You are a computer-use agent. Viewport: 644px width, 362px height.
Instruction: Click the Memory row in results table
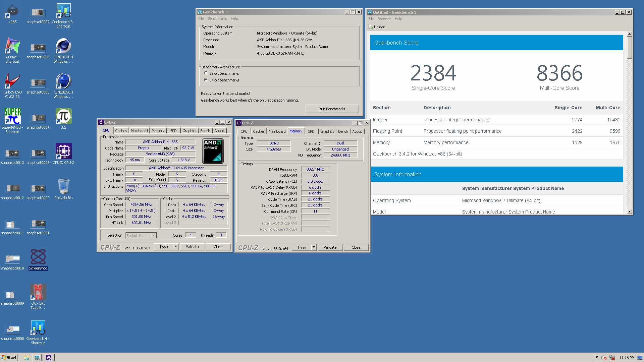tap(496, 142)
